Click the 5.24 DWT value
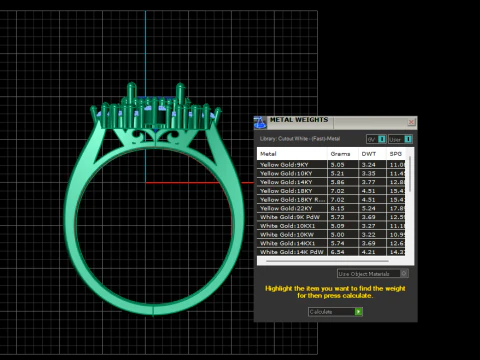Viewport: 480px width, 360px height. 368,208
